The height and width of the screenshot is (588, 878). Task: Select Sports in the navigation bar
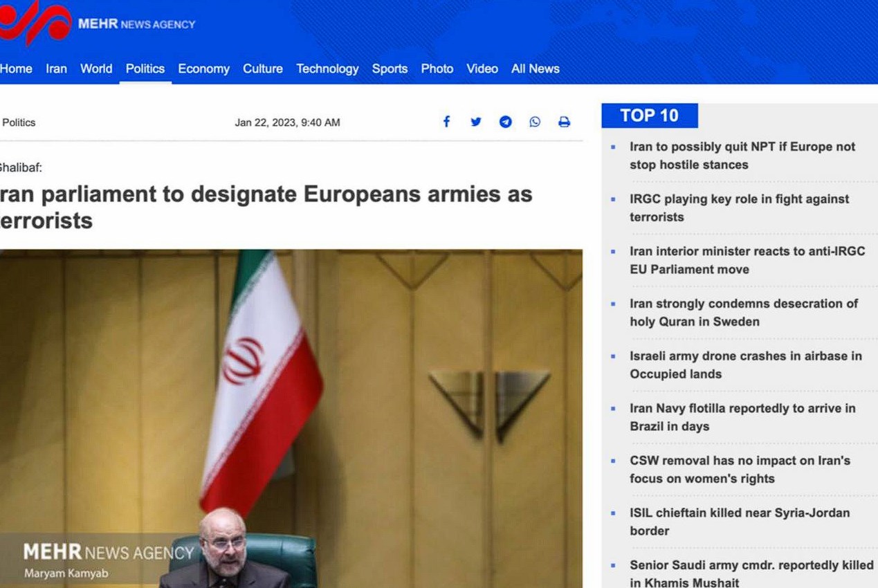coord(390,68)
